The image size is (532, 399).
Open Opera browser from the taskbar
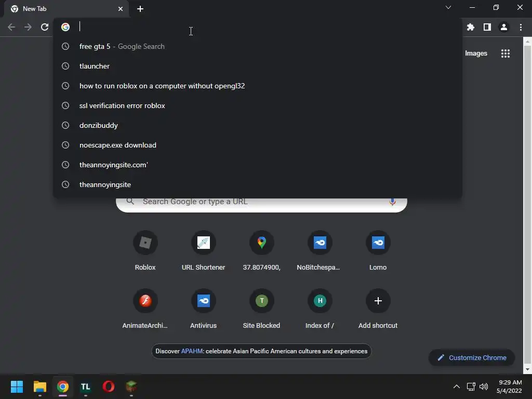[108, 387]
